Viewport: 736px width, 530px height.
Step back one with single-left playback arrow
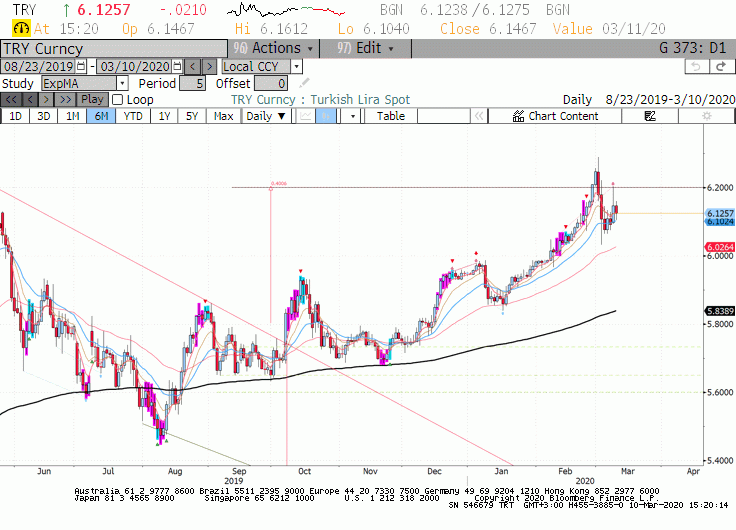30,100
